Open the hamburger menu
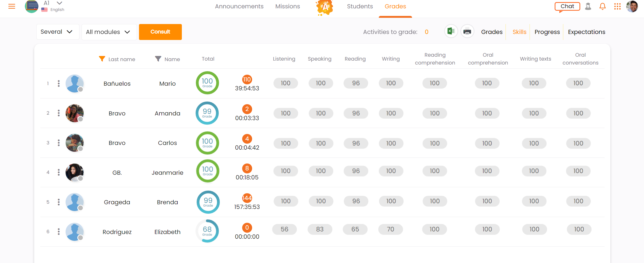 [x=12, y=6]
